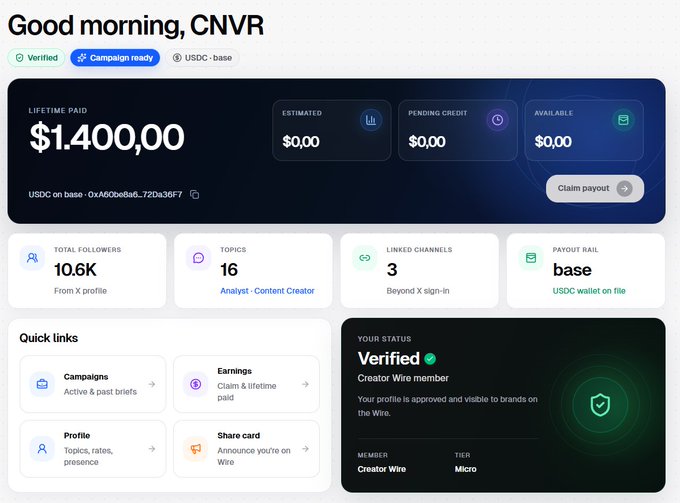Open the Campaigns quick link card

(93, 384)
